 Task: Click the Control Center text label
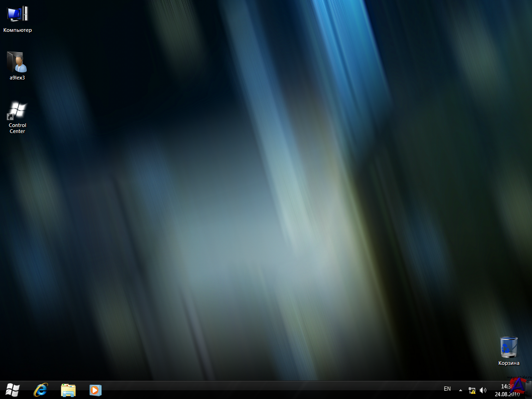point(17,128)
